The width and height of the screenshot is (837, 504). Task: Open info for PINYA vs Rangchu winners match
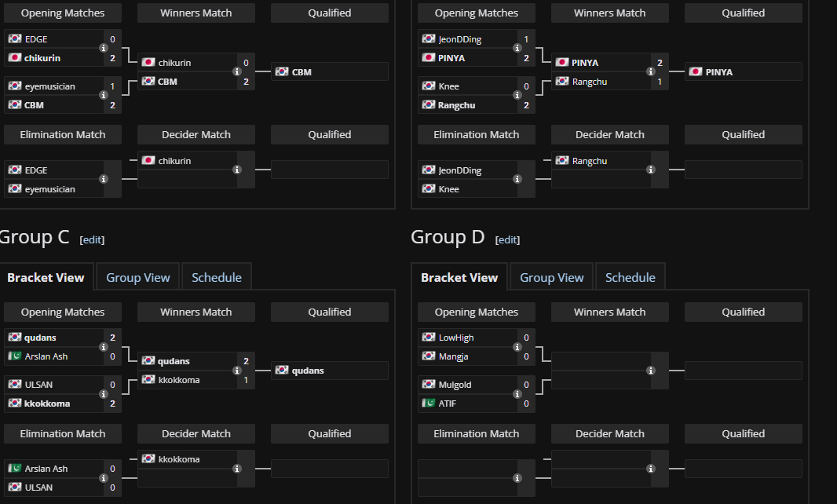(651, 71)
